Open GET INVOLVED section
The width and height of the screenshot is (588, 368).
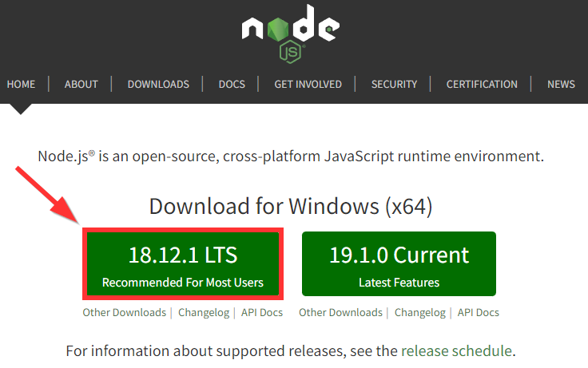[x=308, y=85]
